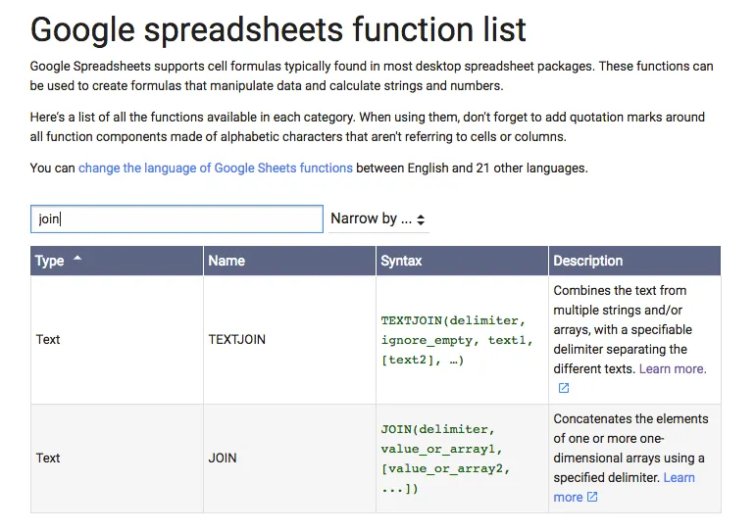Image resolution: width=756 pixels, height=532 pixels.
Task: Open the "Learn more." link for TEXTJOIN
Action: pos(673,369)
